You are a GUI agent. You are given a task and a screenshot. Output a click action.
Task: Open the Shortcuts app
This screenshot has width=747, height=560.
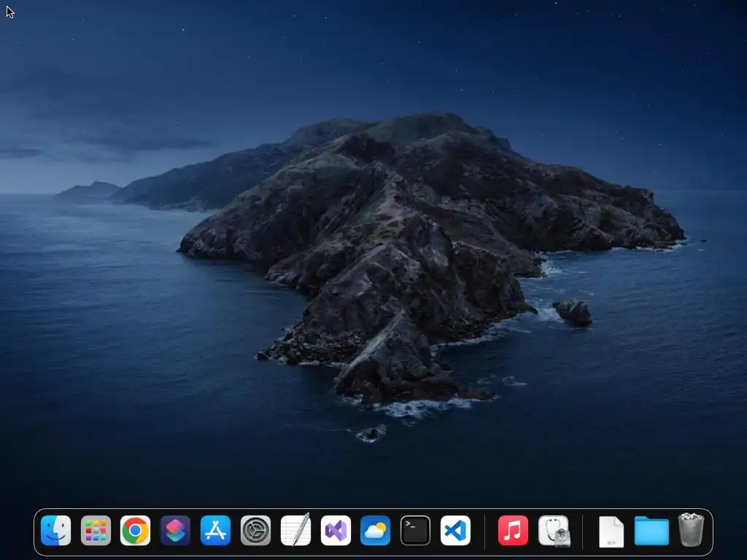click(x=175, y=531)
